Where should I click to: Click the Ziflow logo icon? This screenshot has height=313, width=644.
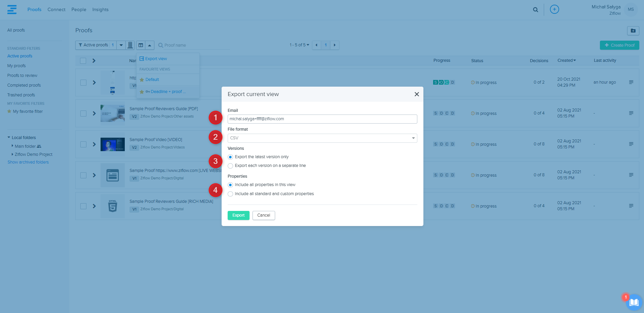12,9
